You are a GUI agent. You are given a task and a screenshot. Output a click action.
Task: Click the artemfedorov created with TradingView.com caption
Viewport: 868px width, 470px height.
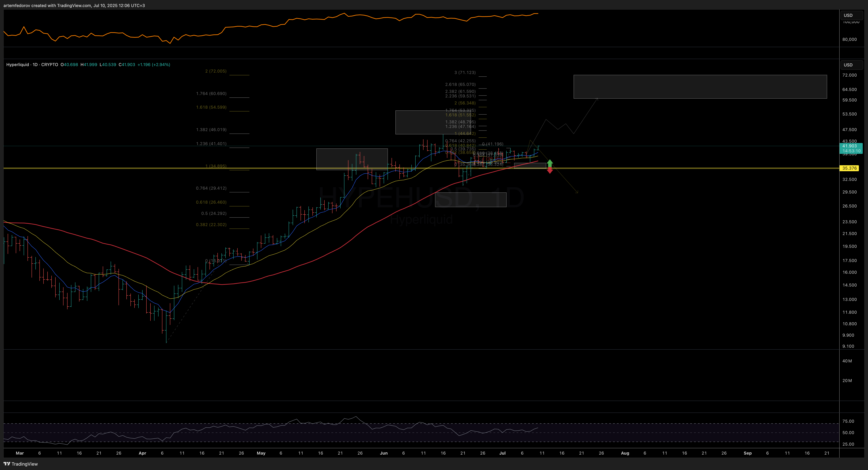click(x=74, y=5)
